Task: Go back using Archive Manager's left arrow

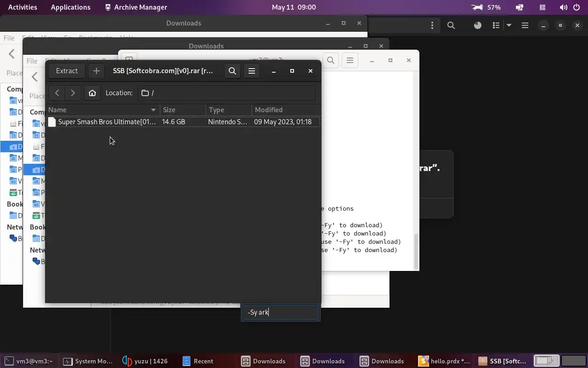Action: point(57,93)
